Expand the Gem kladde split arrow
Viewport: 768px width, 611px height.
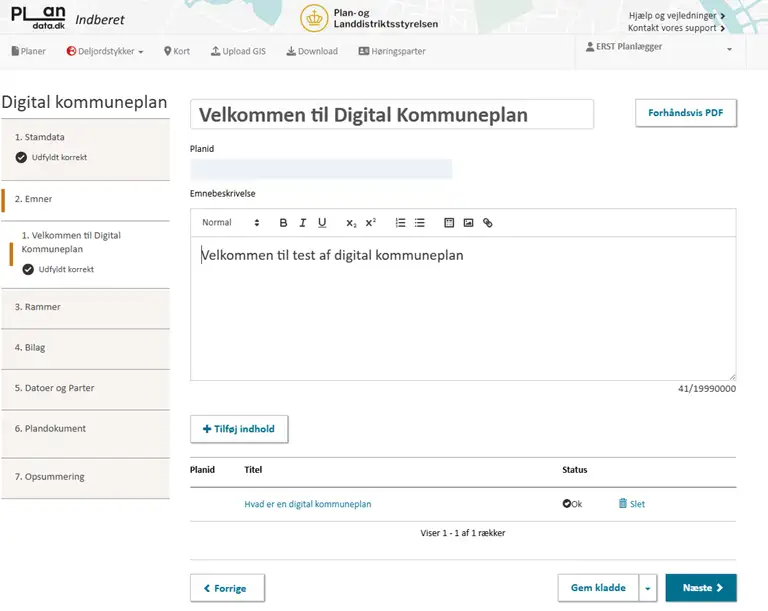(x=647, y=588)
